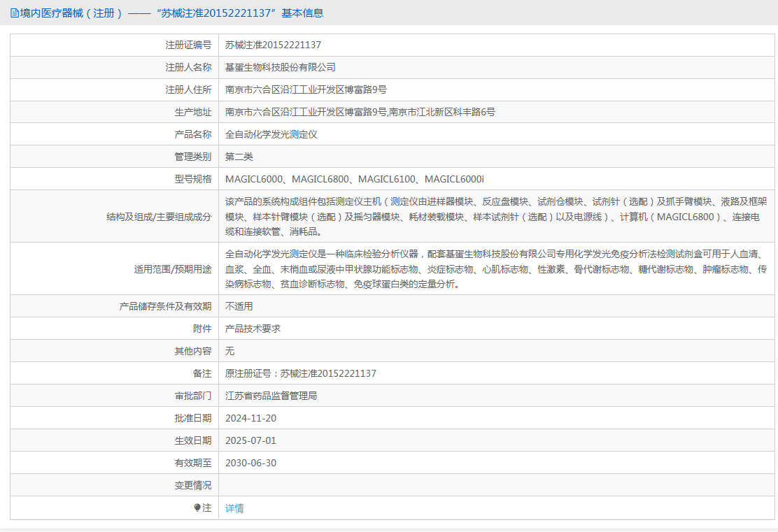778x532 pixels.
Task: Click the 注册人住所 address value
Action: 306,89
